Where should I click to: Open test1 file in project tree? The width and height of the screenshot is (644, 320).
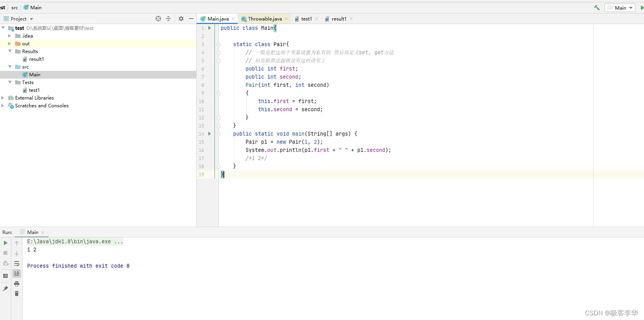[x=34, y=90]
